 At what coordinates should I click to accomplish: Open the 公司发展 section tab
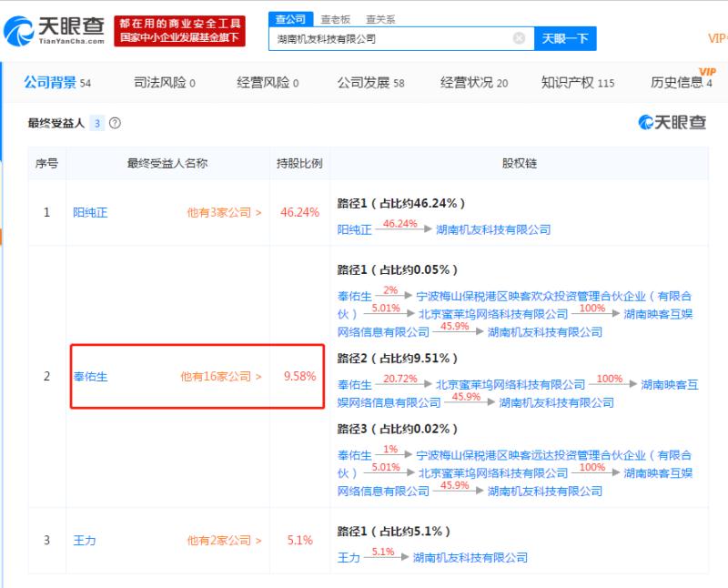coord(370,83)
